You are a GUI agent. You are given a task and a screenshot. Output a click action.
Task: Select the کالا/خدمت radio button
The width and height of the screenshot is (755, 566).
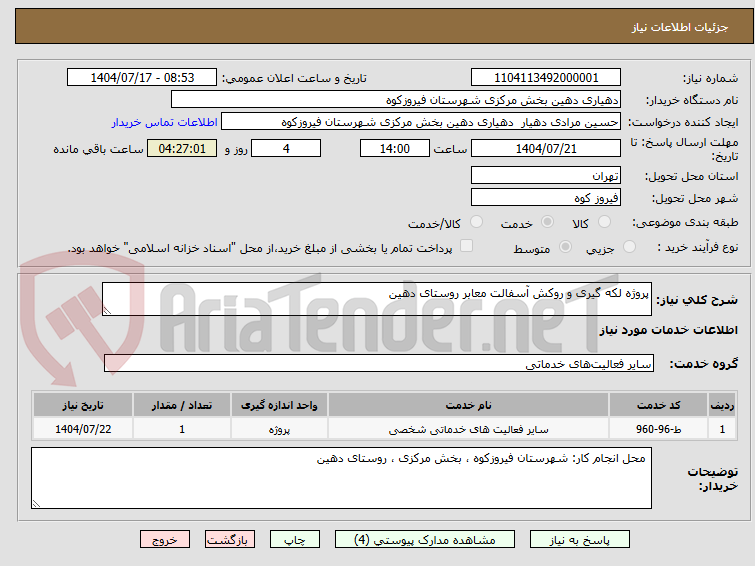(476, 222)
